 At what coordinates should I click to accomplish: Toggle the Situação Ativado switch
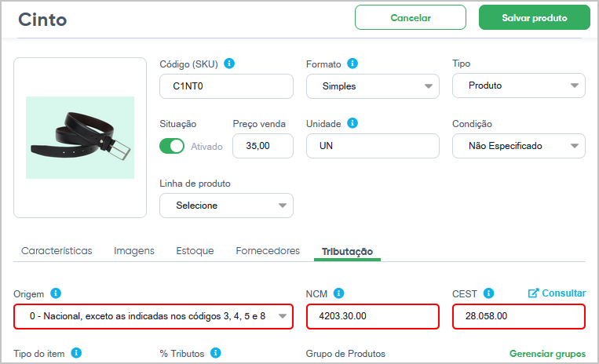172,146
